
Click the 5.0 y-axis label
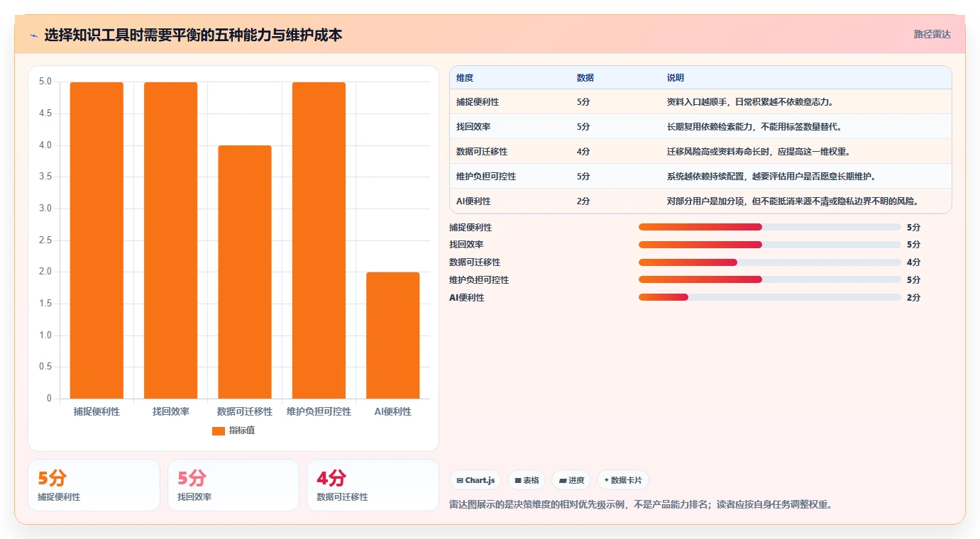point(45,82)
